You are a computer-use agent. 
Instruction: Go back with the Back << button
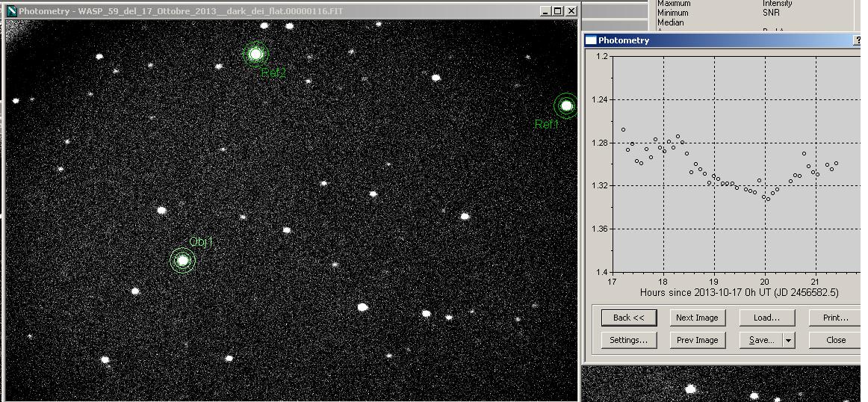tap(628, 318)
